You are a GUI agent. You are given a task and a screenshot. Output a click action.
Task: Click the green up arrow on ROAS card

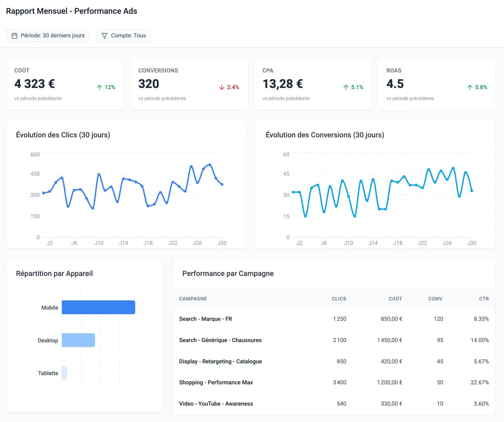(x=470, y=87)
